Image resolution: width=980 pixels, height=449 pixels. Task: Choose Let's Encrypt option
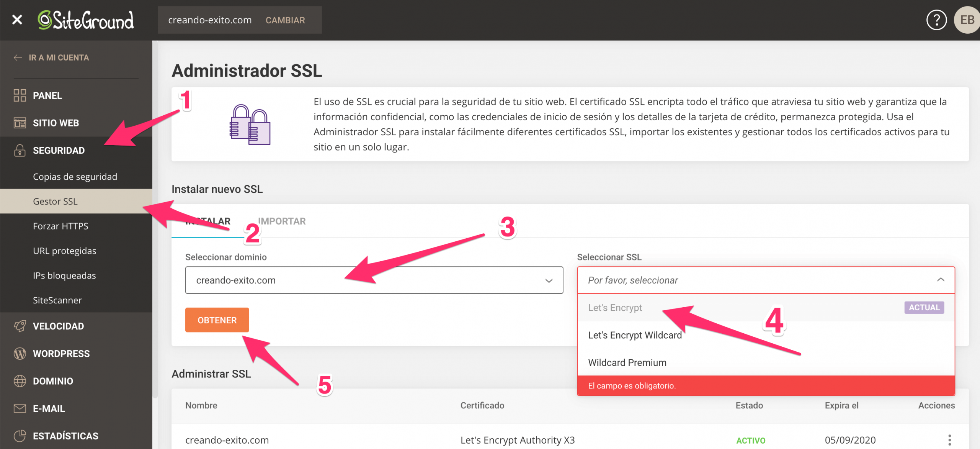point(766,308)
